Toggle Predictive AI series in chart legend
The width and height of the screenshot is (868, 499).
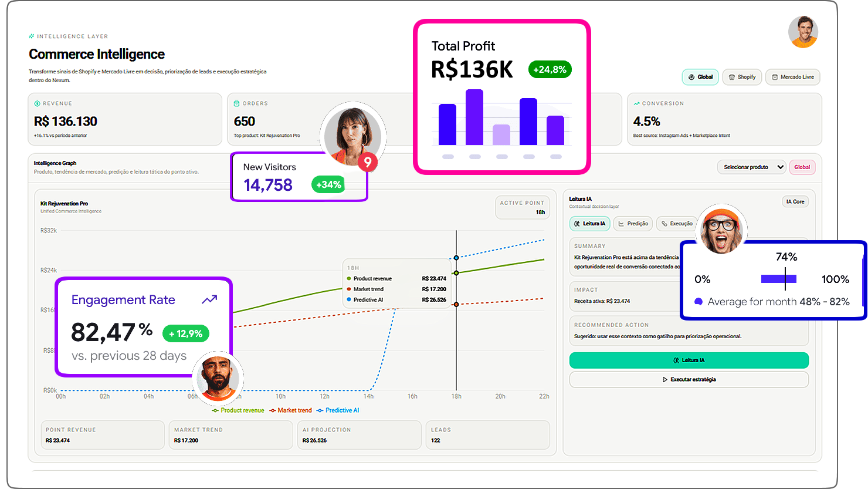[x=338, y=411]
